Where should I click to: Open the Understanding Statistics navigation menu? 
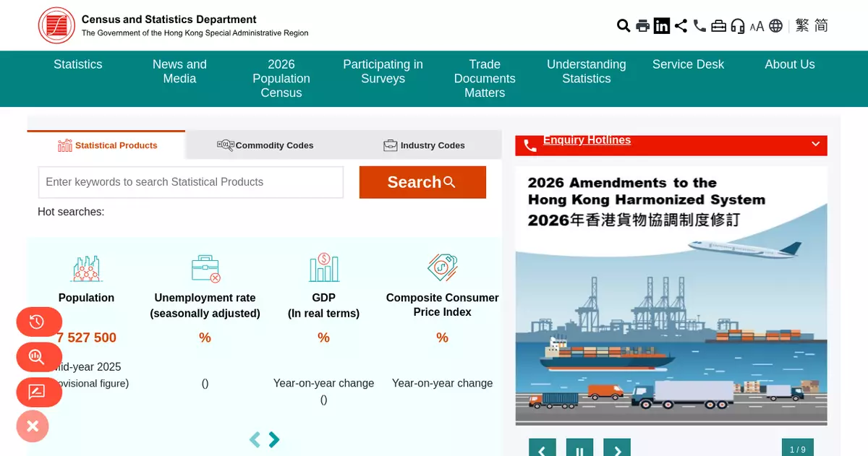point(587,72)
